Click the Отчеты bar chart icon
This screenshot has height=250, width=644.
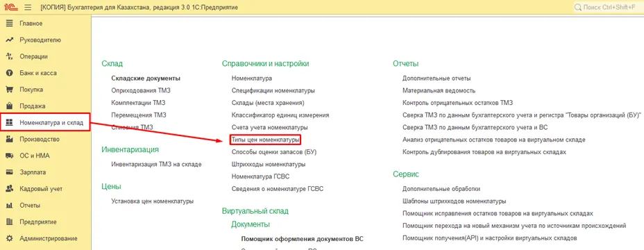[10, 205]
